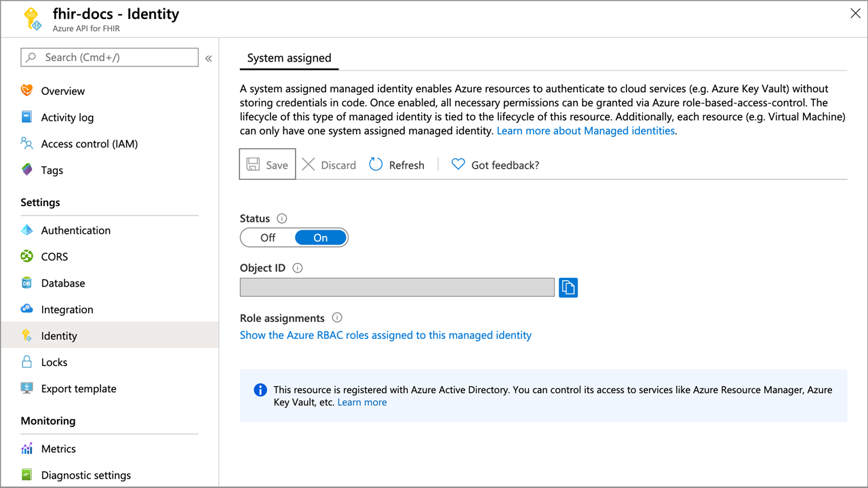Open Authentication settings page
This screenshot has height=488, width=868.
(75, 230)
